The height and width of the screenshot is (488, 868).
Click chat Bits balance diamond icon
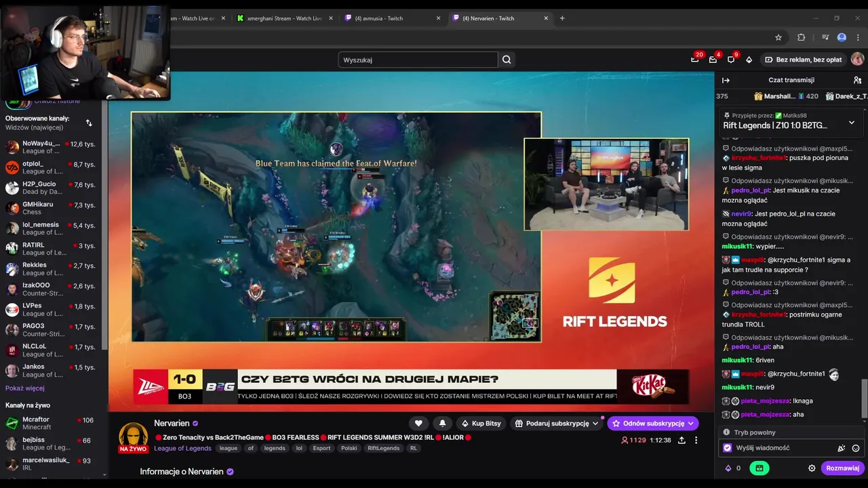point(729,468)
